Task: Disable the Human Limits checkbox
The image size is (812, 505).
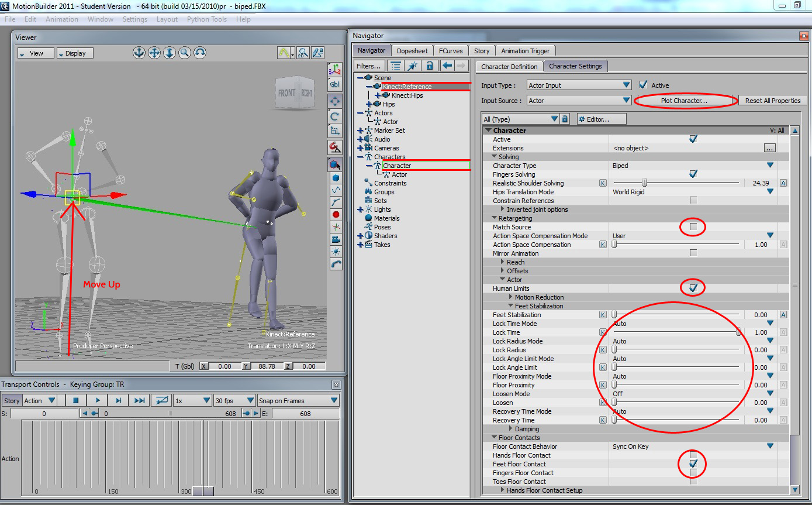Action: (693, 288)
